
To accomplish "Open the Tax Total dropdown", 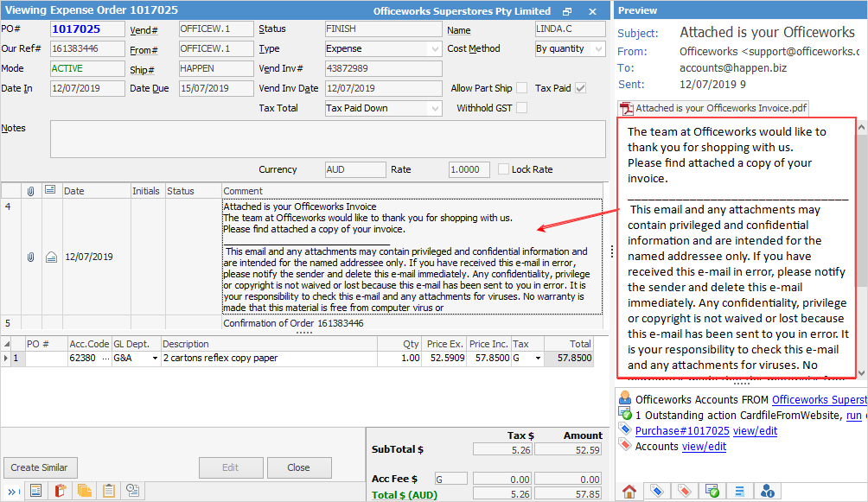I will coord(383,108).
